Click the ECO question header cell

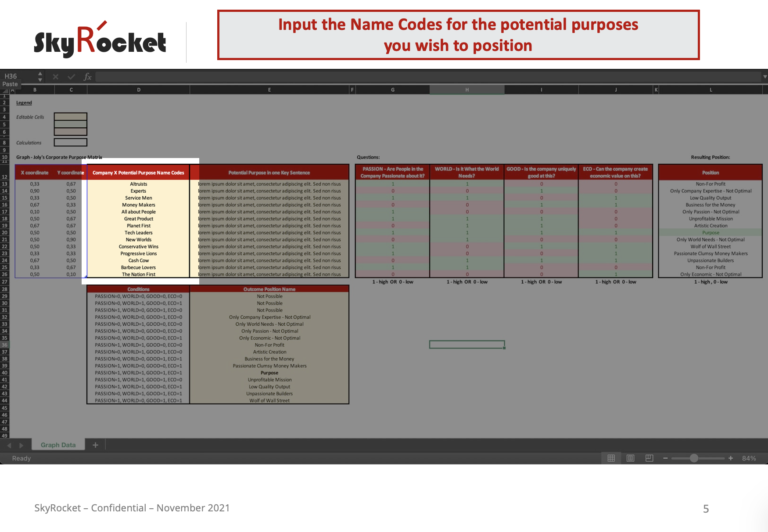(615, 173)
